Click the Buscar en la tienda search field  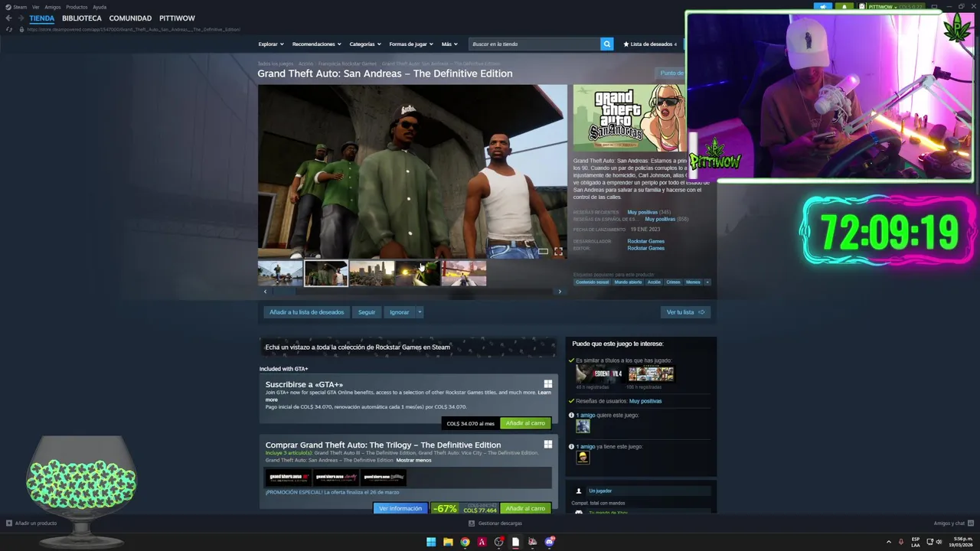tap(534, 44)
